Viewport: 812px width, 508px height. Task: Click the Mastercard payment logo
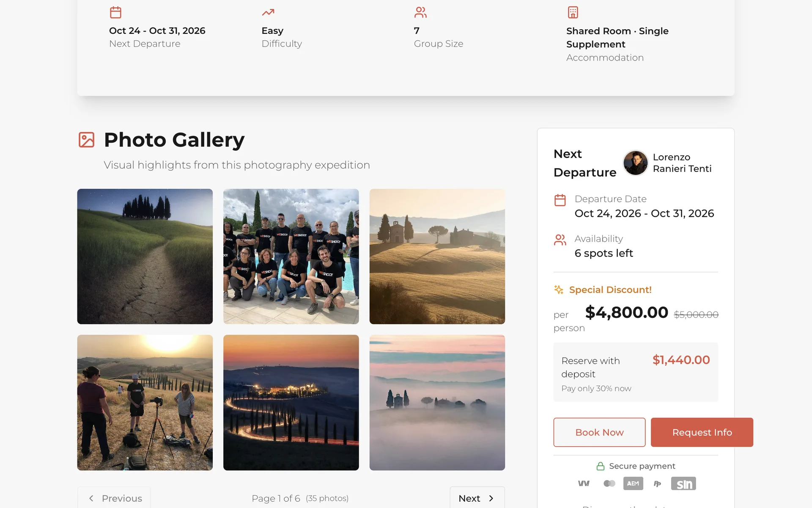[x=609, y=483]
